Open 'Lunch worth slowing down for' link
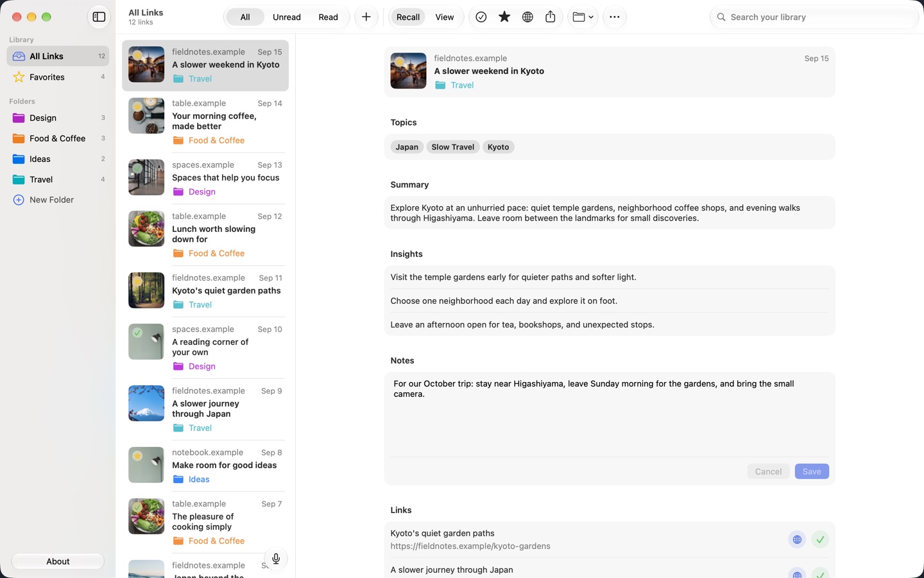Viewport: 924px width, 578px height. click(205, 235)
